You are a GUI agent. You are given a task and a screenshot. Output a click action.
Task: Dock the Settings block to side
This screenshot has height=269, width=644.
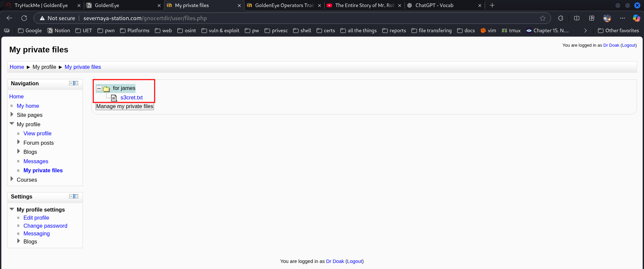click(x=76, y=196)
